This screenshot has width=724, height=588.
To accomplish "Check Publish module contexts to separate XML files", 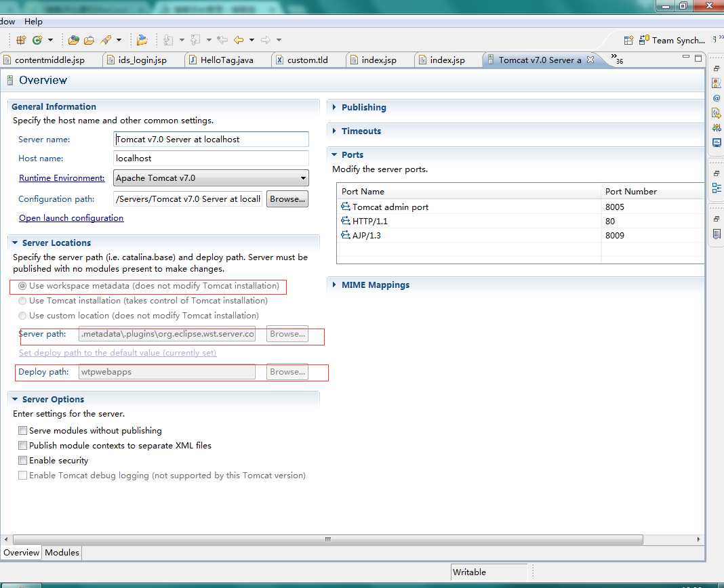I will pos(22,445).
